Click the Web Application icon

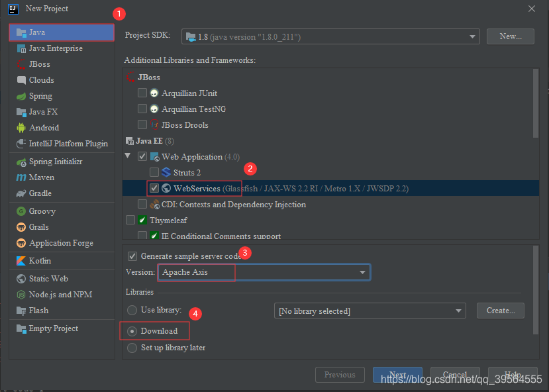154,157
